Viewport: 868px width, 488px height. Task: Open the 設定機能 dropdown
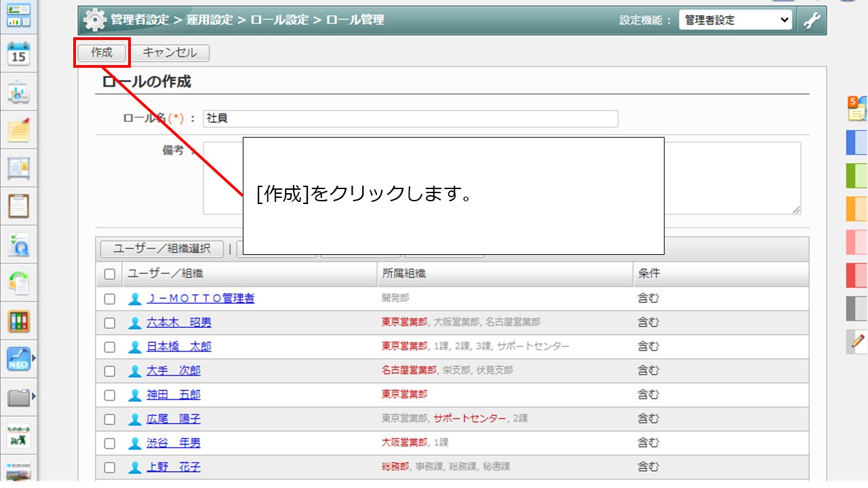(x=735, y=20)
